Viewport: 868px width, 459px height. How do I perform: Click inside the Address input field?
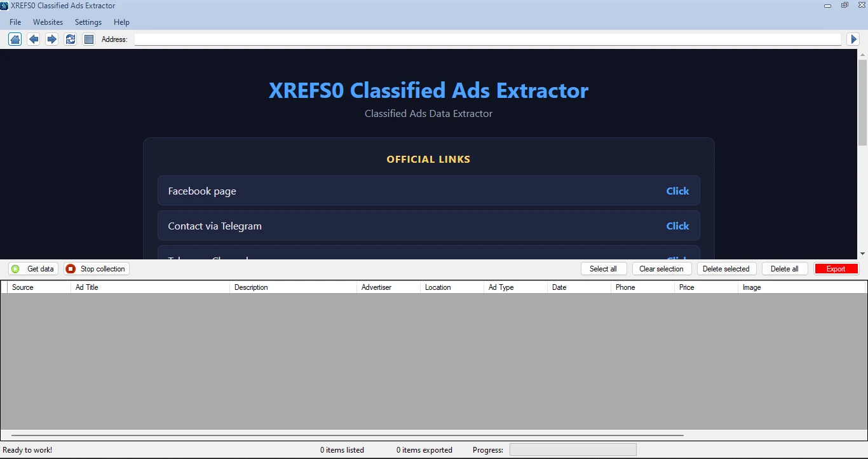click(488, 39)
